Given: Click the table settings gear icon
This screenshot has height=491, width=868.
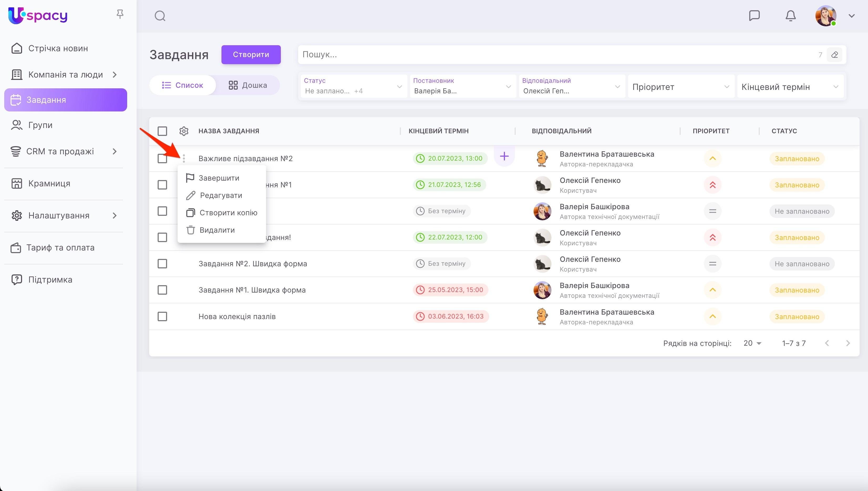Looking at the screenshot, I should click(x=184, y=131).
